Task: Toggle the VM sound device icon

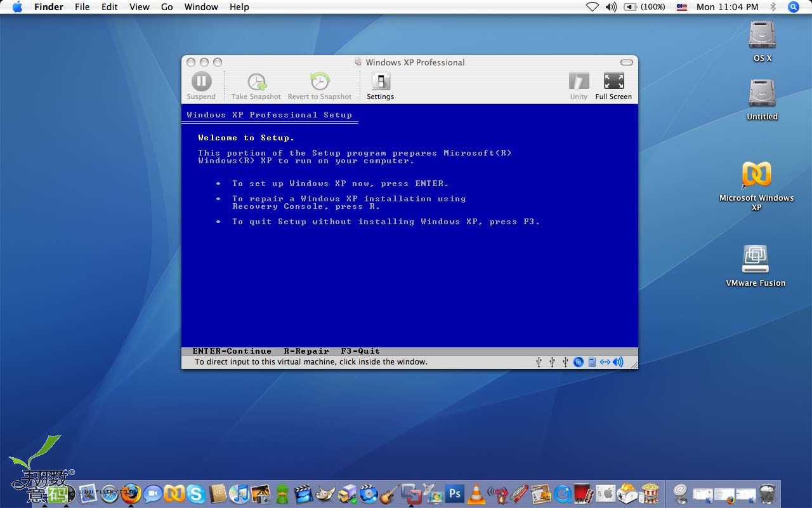Action: [618, 362]
